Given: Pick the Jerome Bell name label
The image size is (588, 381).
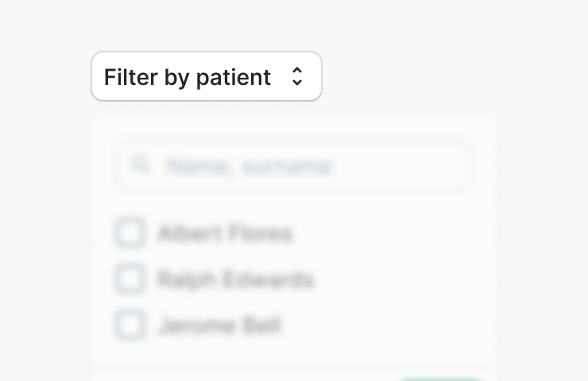Looking at the screenshot, I should point(219,325).
